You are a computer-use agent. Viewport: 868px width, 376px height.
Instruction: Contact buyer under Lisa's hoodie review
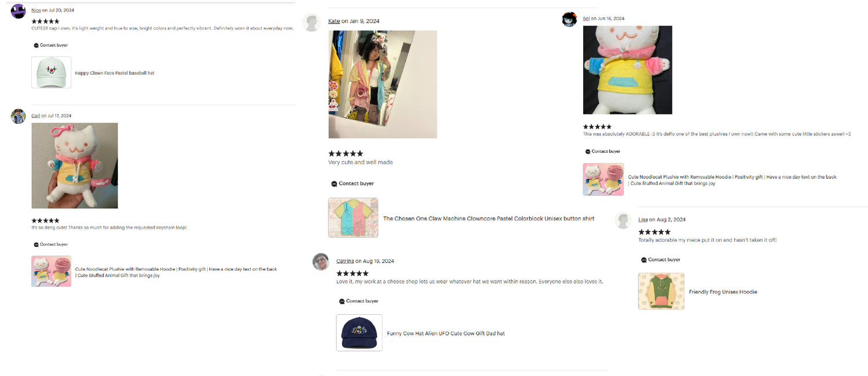click(x=660, y=260)
